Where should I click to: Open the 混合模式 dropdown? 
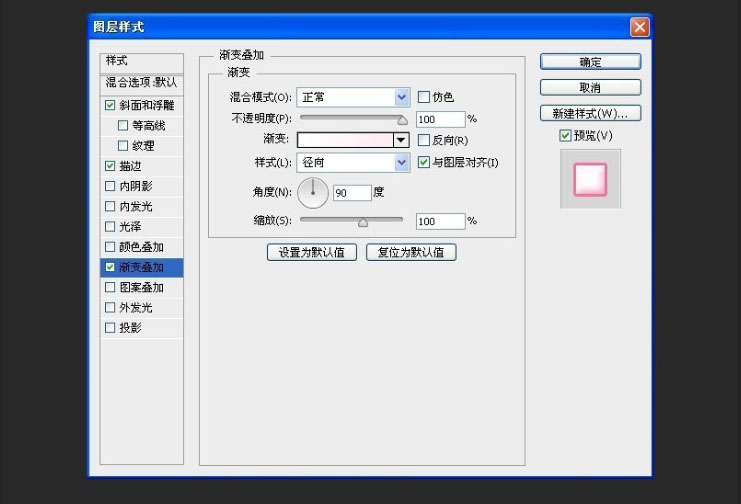[353, 97]
